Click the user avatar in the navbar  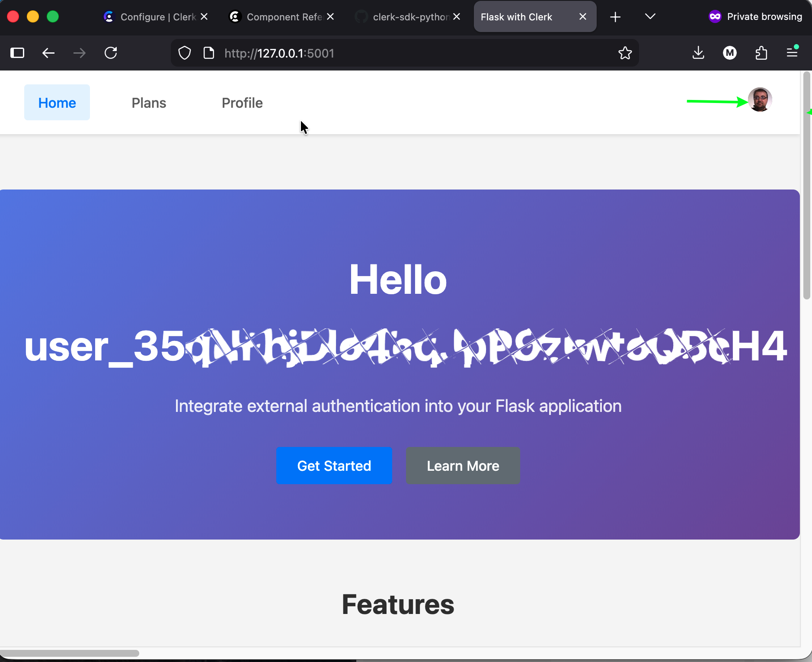(x=760, y=100)
